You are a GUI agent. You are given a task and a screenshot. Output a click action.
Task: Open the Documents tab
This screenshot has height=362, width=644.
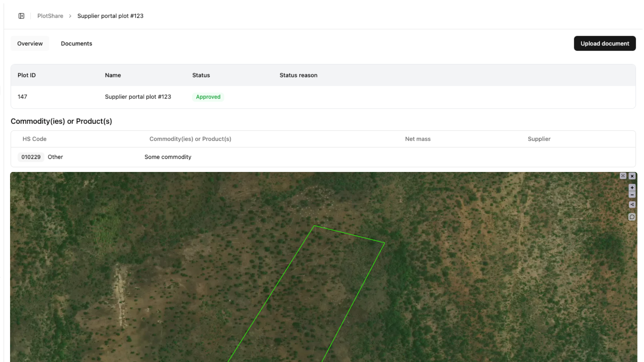pos(76,44)
